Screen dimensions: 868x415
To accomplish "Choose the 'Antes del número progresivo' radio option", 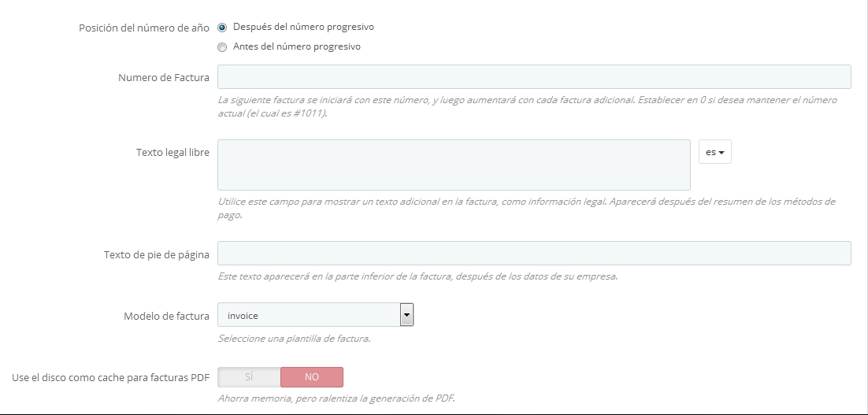I will 222,47.
